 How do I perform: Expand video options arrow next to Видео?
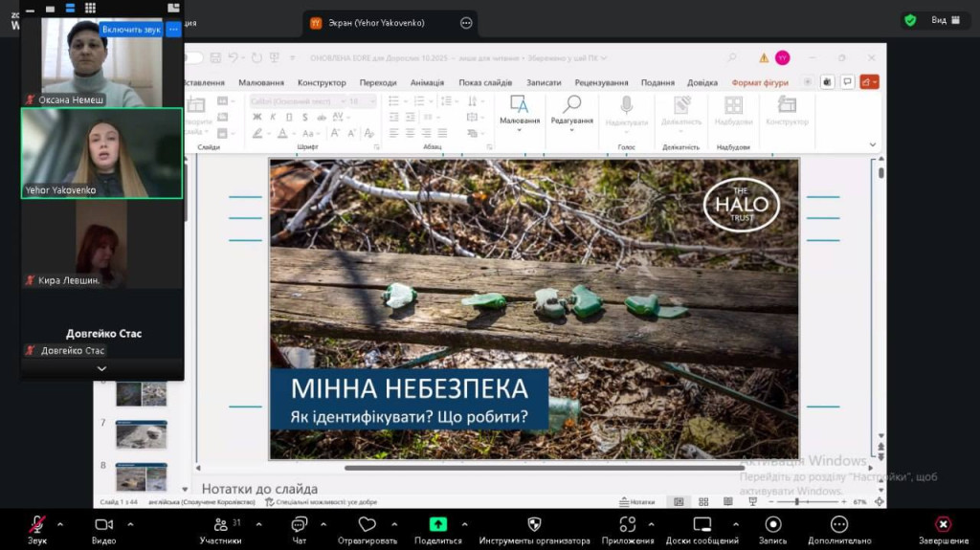point(130,524)
